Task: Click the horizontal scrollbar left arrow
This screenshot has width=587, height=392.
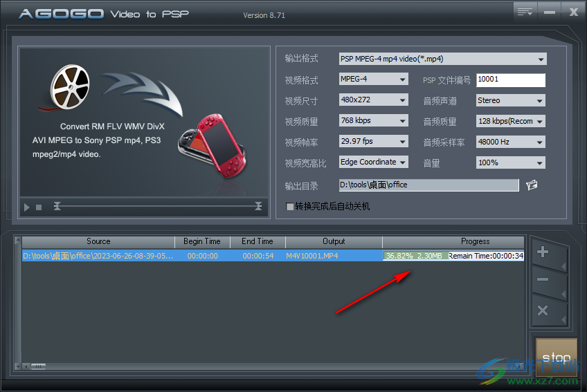Action: pos(26,366)
